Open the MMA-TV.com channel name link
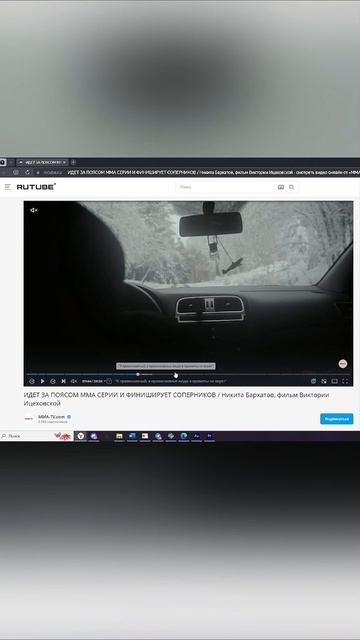 click(x=51, y=417)
